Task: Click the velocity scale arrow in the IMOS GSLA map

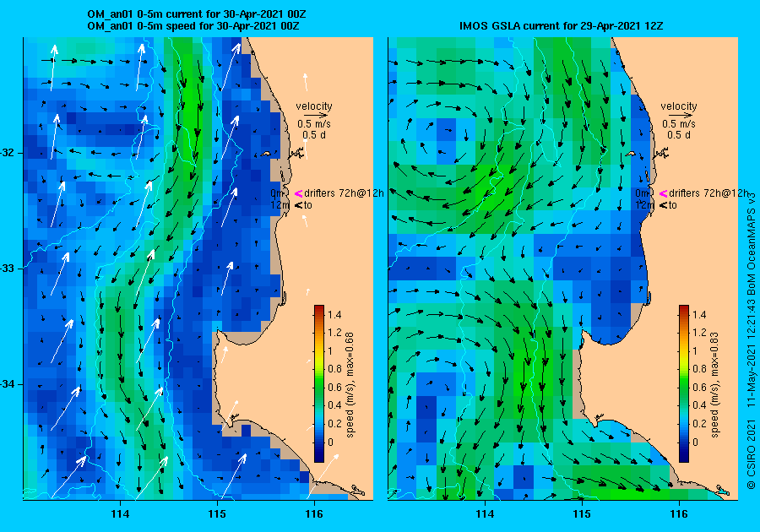Action: point(679,116)
